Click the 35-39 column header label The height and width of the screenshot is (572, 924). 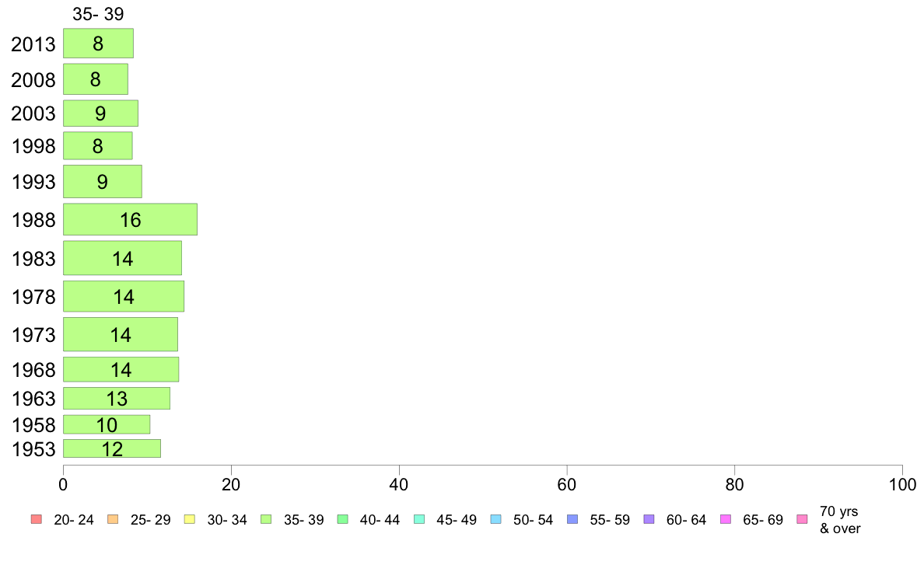98,14
